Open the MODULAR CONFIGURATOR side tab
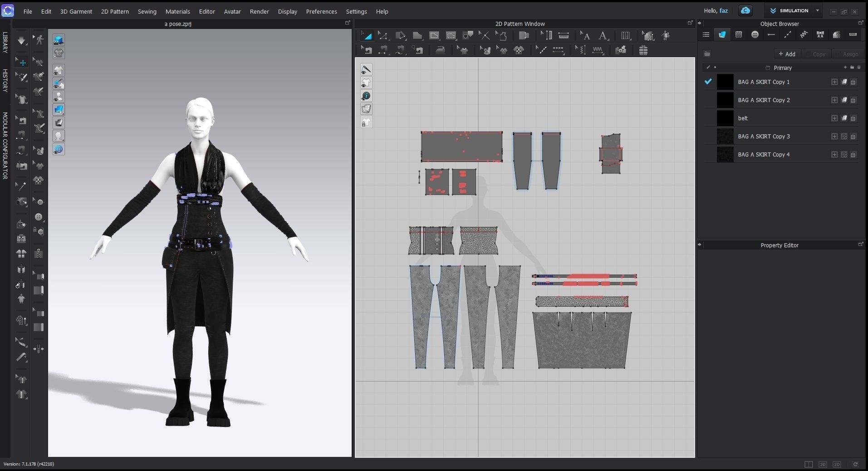 (x=5, y=146)
